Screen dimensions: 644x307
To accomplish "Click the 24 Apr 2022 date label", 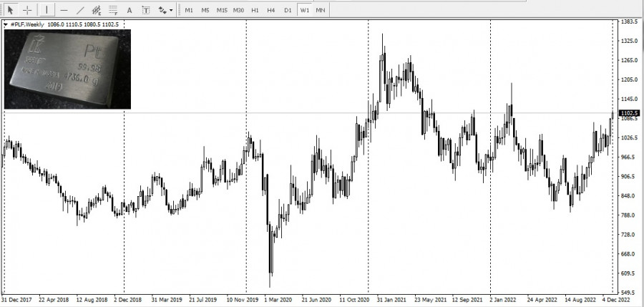I will coord(542,300).
